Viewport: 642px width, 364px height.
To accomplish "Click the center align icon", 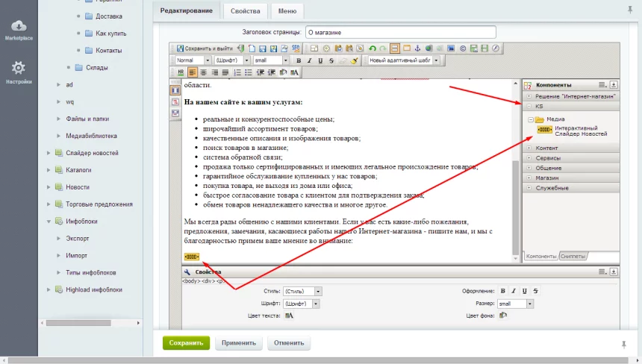I will coord(203,72).
